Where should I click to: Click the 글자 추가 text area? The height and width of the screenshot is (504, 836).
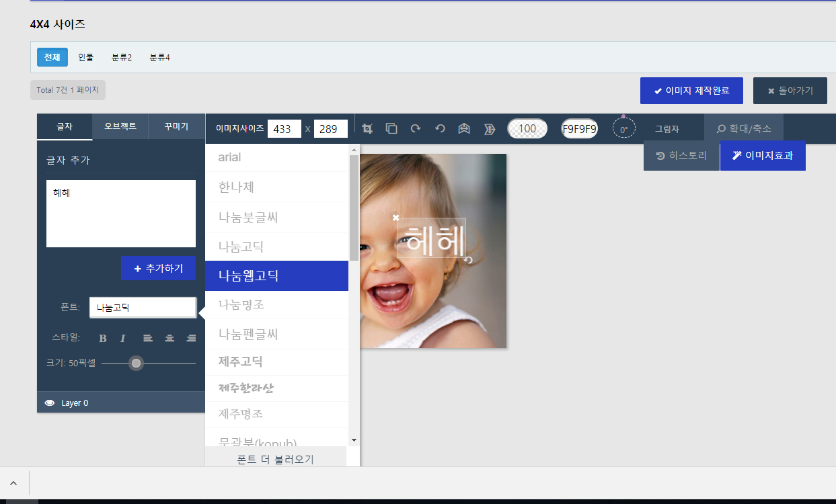121,214
